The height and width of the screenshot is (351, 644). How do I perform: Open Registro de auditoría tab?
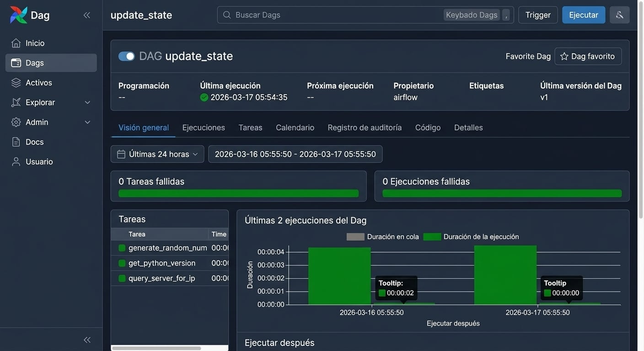pyautogui.click(x=365, y=128)
